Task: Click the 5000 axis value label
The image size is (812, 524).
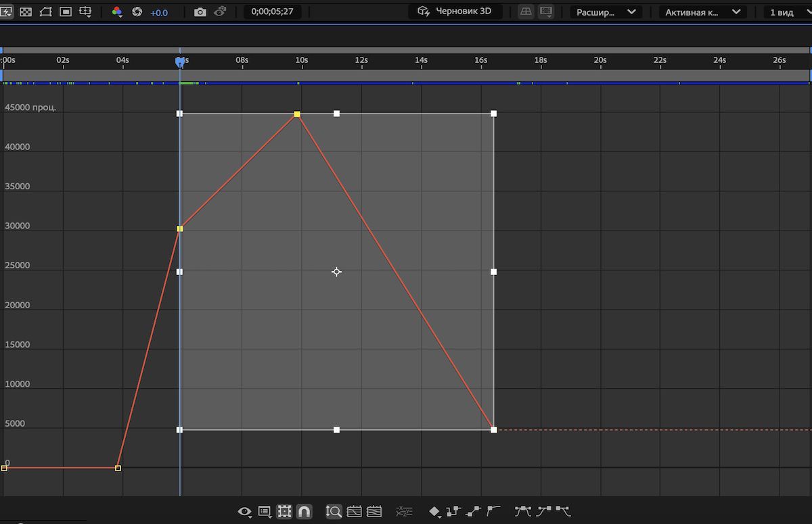Action: [x=15, y=423]
